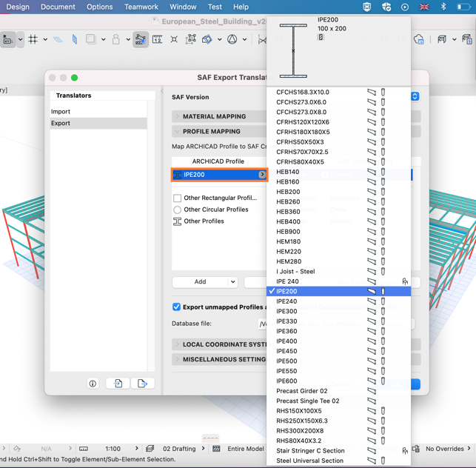
Task: Choose IPE300 from the profile list
Action: pyautogui.click(x=338, y=311)
